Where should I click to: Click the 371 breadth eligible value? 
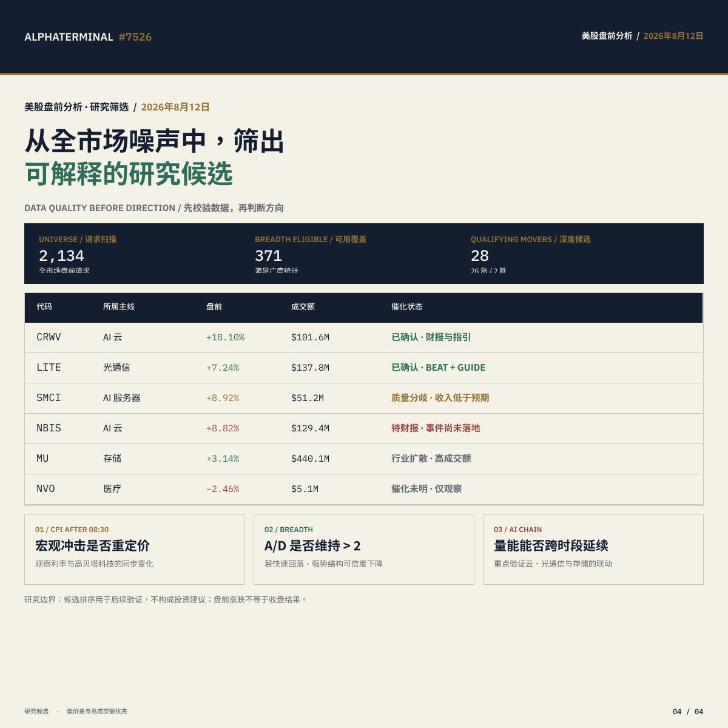tap(268, 255)
